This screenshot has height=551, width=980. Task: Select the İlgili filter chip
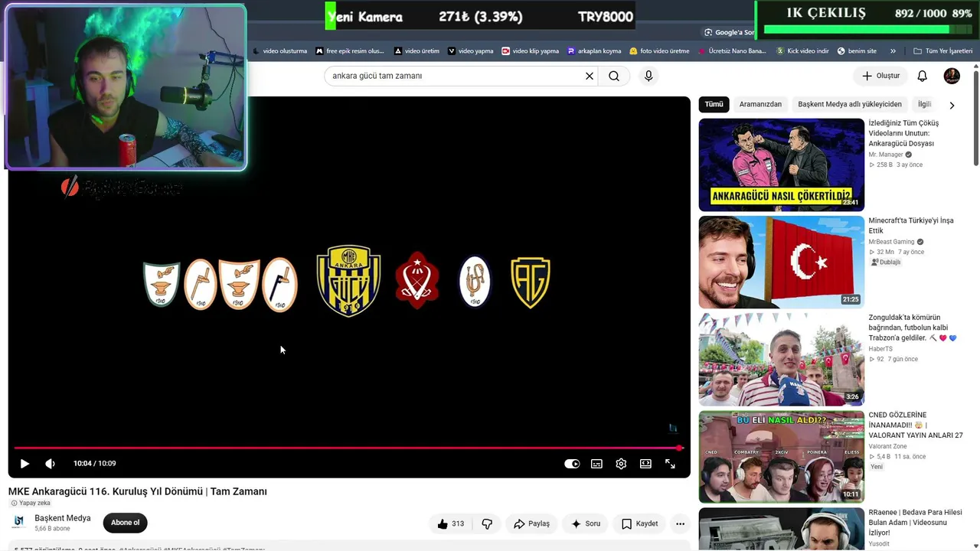(x=925, y=104)
